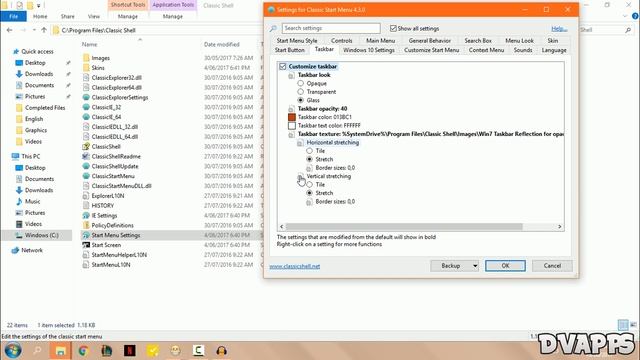This screenshot has height=360, width=640.
Task: Open the yellow sticky notes taskbar icon
Action: point(153,351)
